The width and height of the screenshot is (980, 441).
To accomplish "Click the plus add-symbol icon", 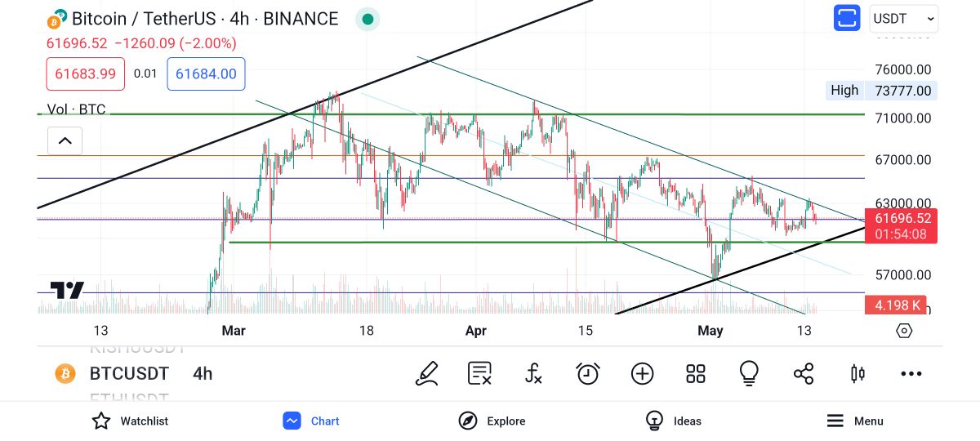I will coord(643,374).
